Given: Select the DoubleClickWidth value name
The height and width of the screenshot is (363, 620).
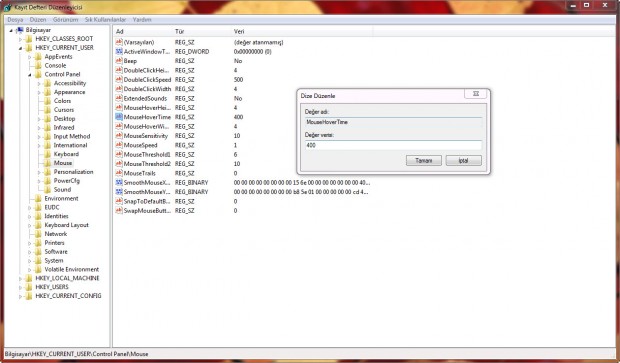Looking at the screenshot, I should click(147, 89).
